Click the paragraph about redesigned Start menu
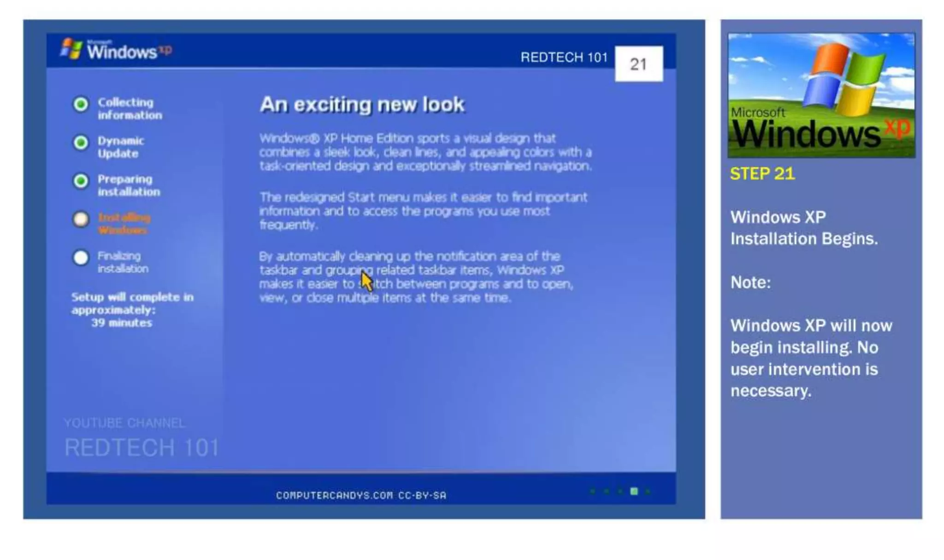 pos(423,211)
